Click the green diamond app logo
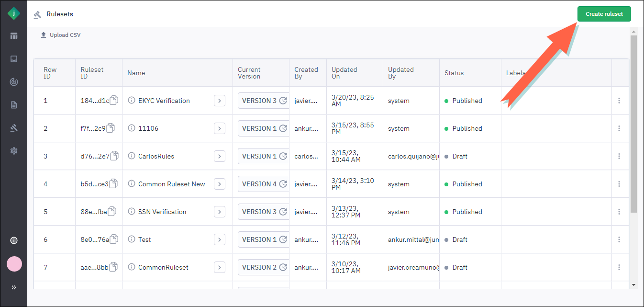This screenshot has height=307, width=644. (x=14, y=13)
